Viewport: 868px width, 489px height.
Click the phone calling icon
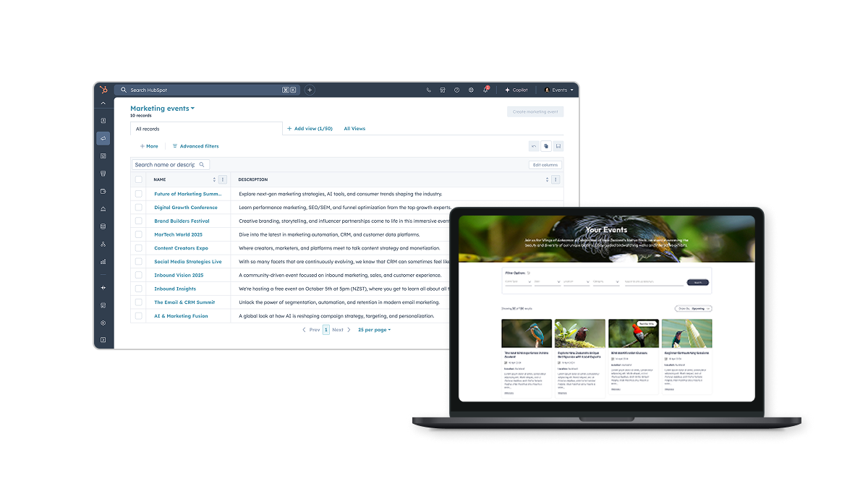[x=429, y=90]
